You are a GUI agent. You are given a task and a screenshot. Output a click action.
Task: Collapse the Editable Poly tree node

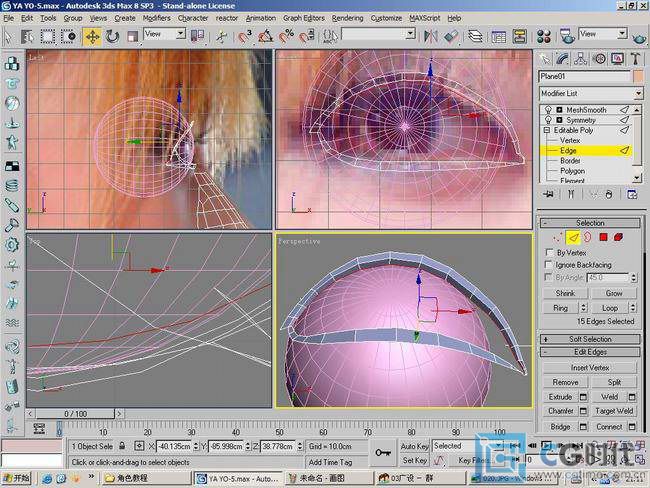click(547, 130)
